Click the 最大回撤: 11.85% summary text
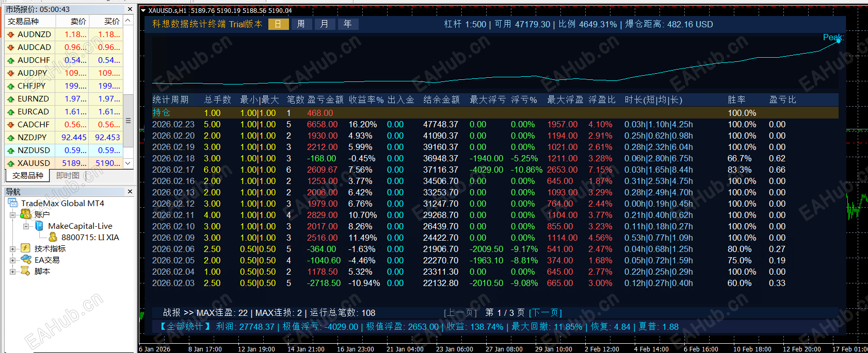The height and width of the screenshot is (353, 868). pos(546,327)
